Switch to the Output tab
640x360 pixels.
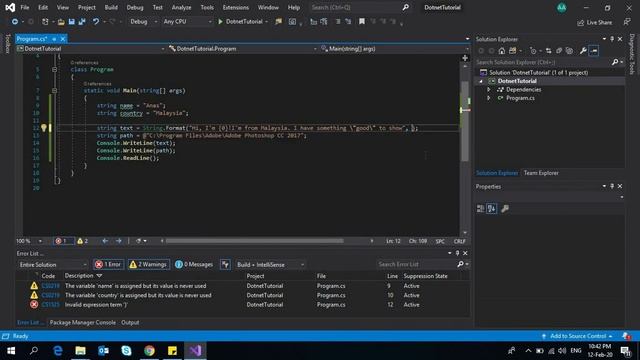130,322
